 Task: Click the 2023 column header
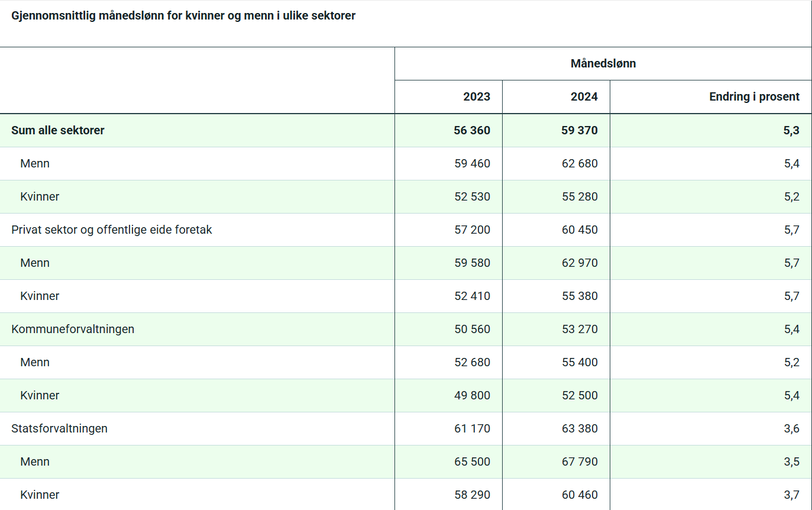(x=477, y=96)
